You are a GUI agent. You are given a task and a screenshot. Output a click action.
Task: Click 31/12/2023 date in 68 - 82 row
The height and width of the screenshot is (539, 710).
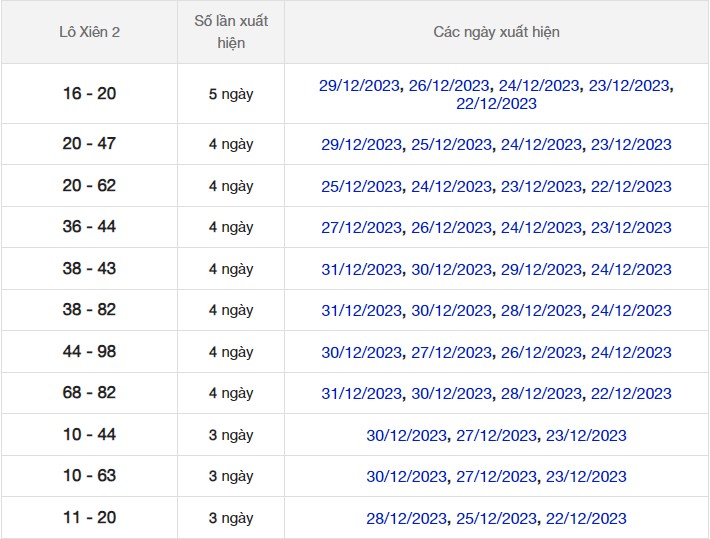(x=361, y=394)
